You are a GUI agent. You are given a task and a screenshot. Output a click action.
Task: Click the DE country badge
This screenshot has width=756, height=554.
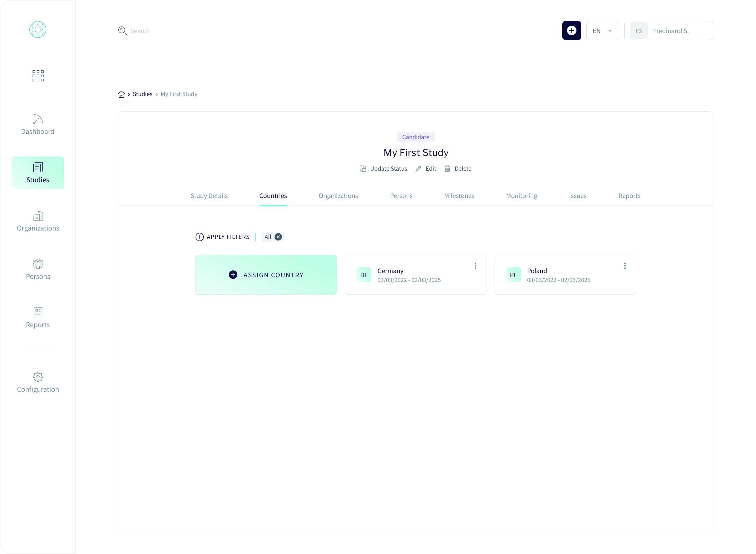(364, 275)
